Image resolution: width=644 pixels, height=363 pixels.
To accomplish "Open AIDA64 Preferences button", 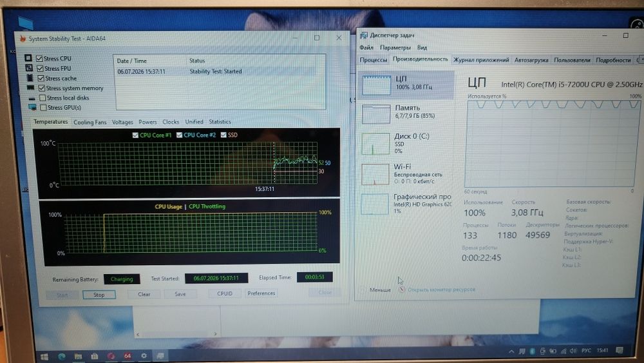I will [x=261, y=293].
